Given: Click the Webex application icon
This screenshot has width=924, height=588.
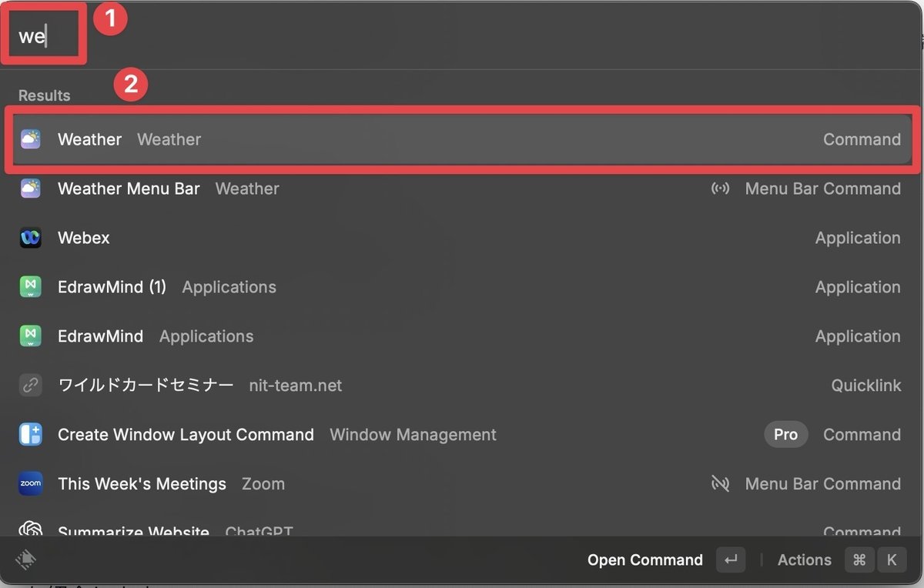Looking at the screenshot, I should tap(31, 238).
